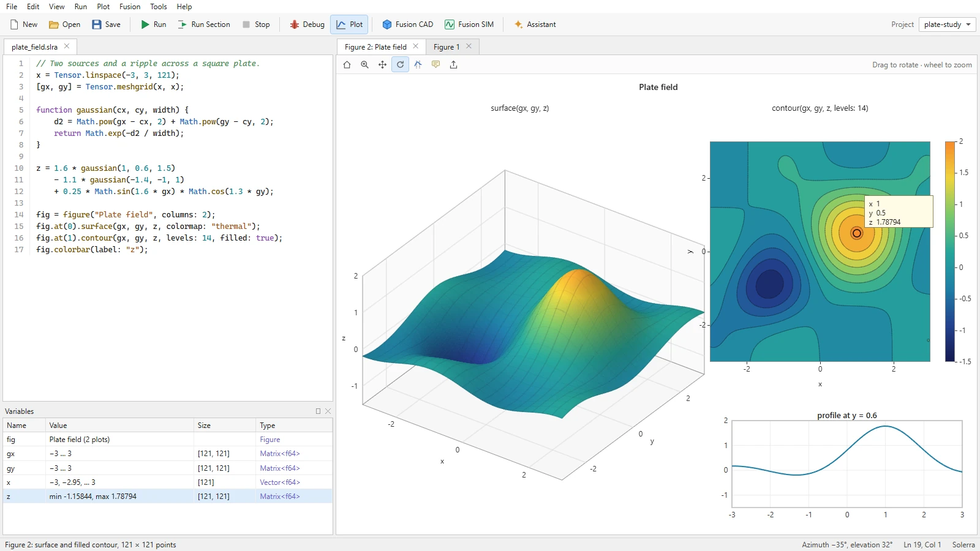Sort variables by the Type column header

294,425
